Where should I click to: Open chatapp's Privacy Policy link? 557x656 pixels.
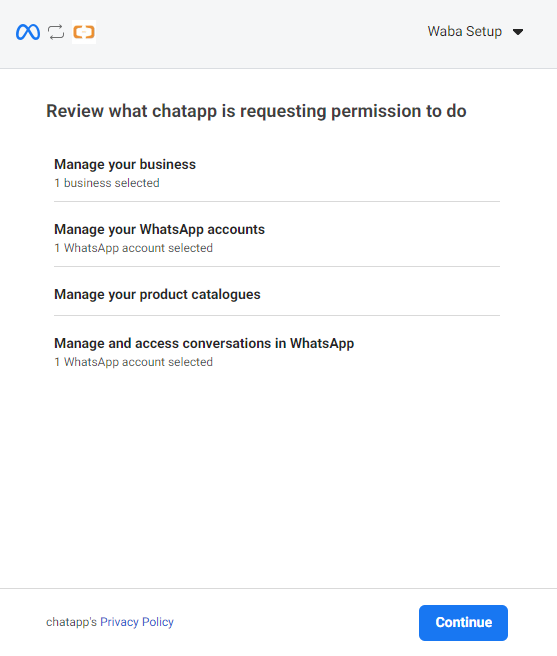click(137, 622)
